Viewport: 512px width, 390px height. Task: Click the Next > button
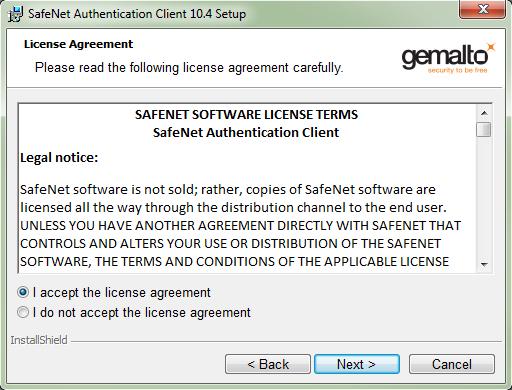click(357, 364)
